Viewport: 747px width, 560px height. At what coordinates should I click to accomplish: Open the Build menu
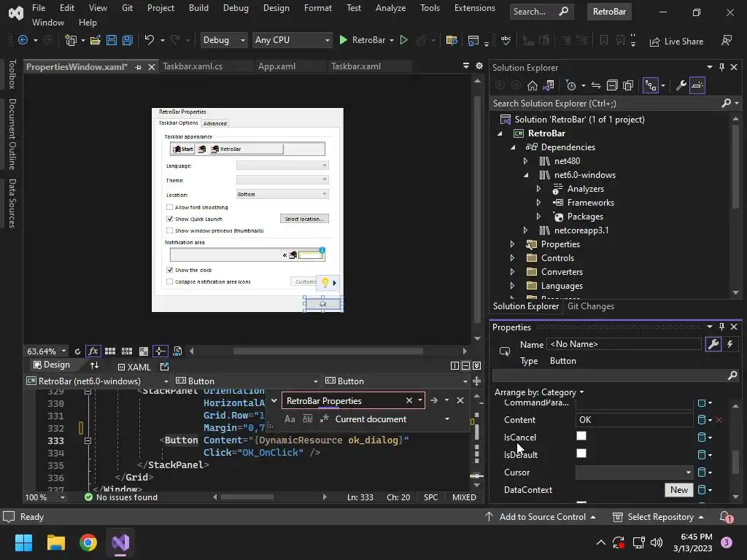198,8
